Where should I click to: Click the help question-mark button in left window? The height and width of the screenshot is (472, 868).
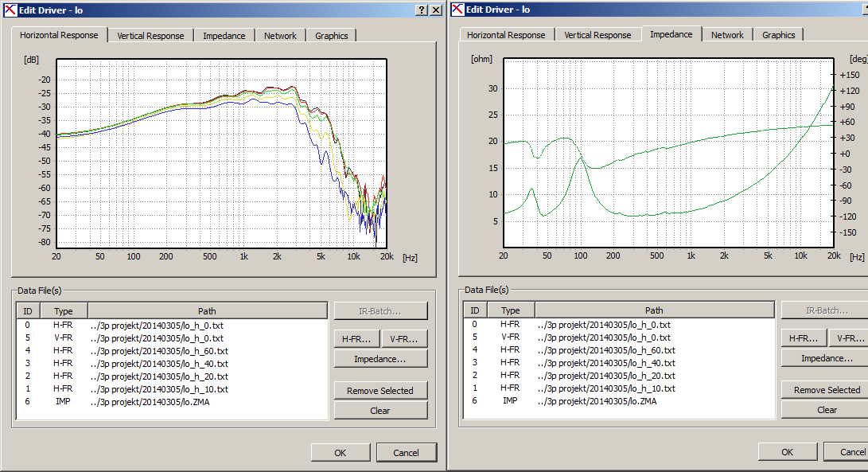click(x=422, y=10)
